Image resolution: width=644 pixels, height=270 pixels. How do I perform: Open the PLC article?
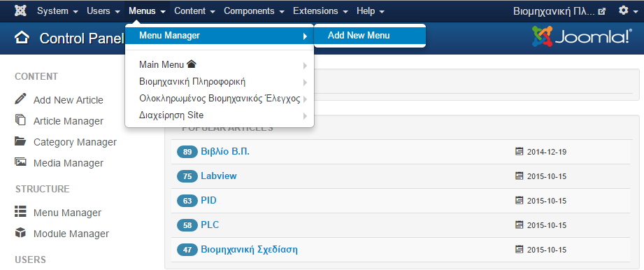[x=210, y=225]
